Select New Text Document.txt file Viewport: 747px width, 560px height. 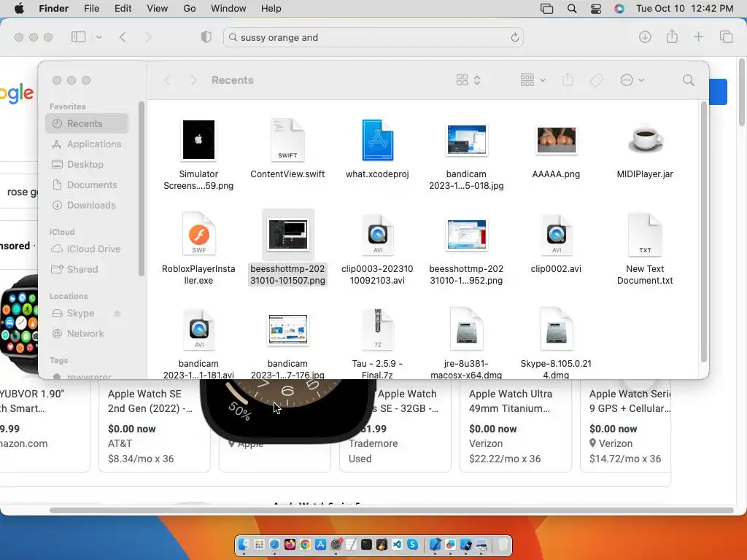point(645,249)
